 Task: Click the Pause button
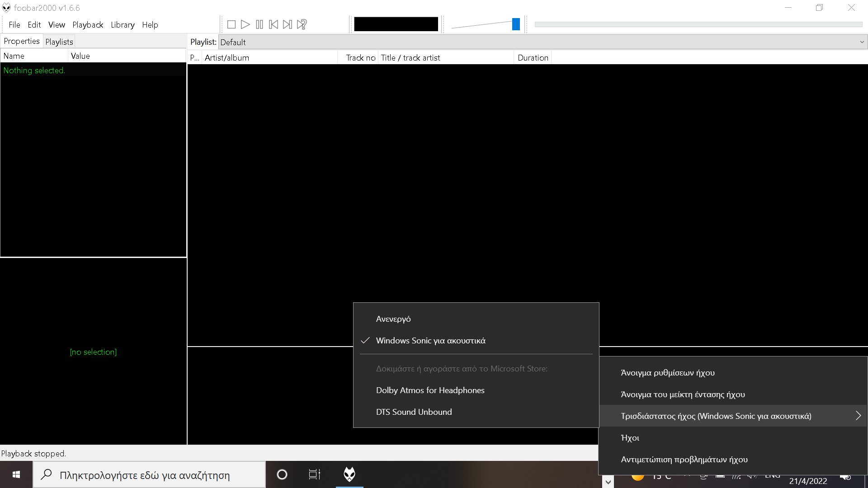[259, 24]
